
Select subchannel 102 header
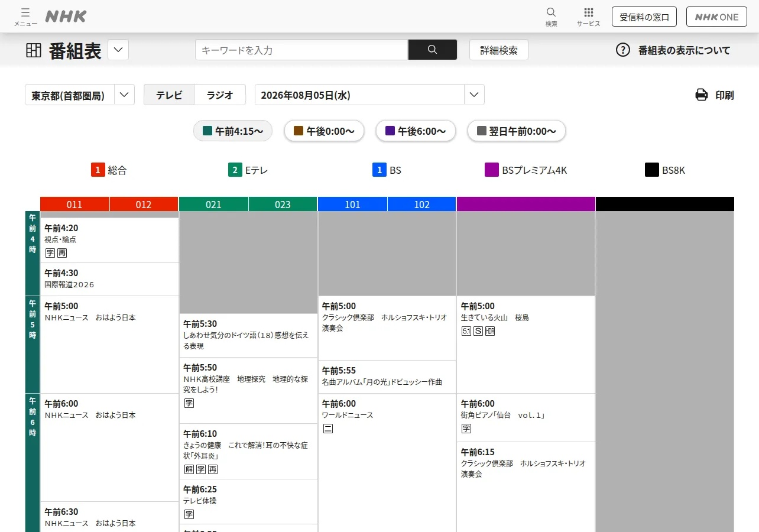(421, 205)
